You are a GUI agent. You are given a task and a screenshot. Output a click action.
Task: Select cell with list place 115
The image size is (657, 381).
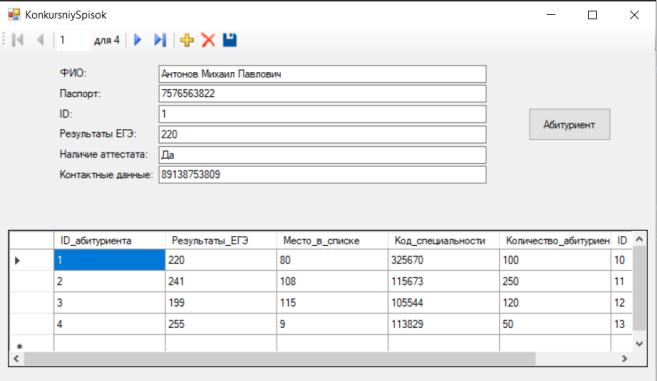(x=332, y=303)
